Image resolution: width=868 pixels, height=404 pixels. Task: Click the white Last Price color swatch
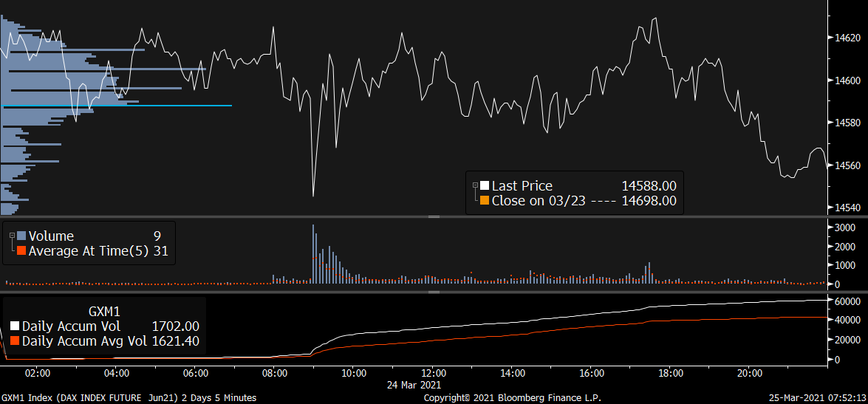click(x=485, y=186)
